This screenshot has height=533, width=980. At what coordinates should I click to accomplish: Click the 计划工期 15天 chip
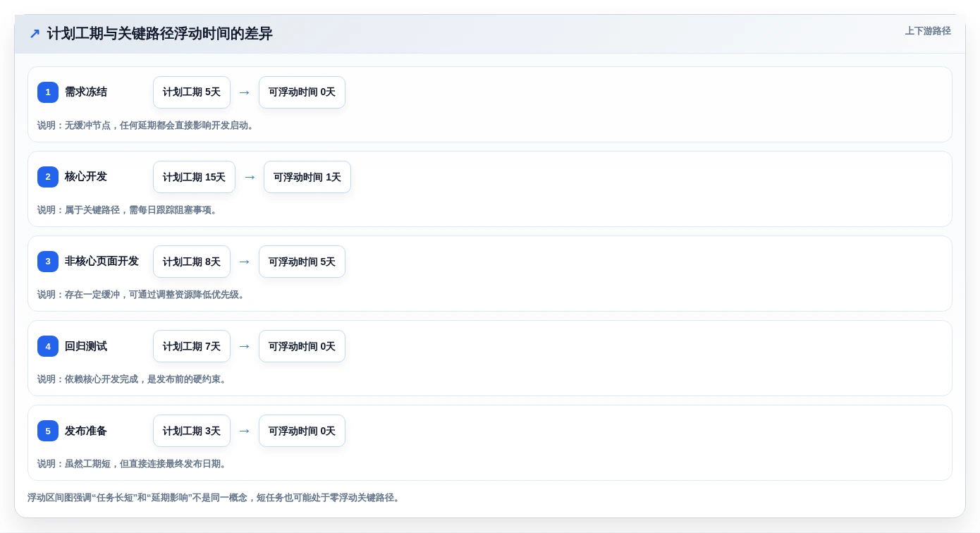coord(194,177)
